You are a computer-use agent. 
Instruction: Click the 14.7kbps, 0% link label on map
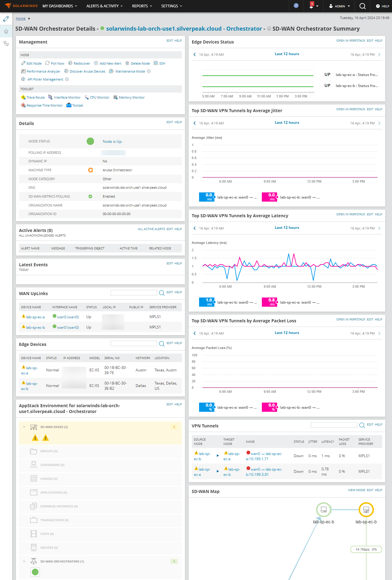coord(366,549)
